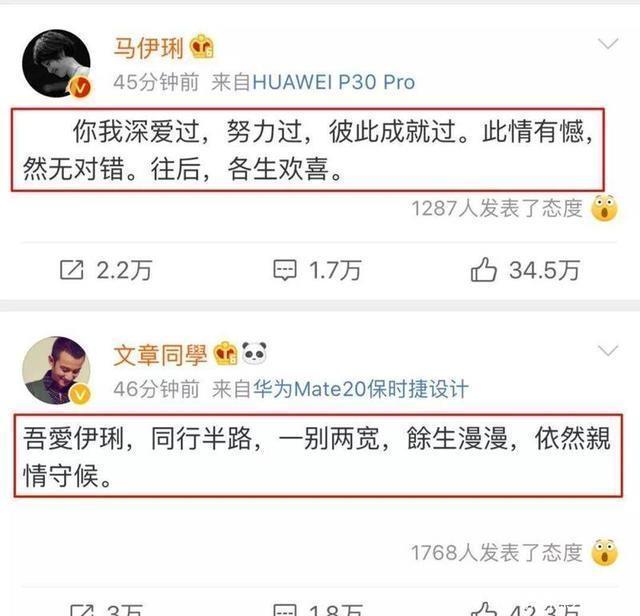Open 马伊琍's profile avatar
Image resolution: width=640 pixels, height=616 pixels.
click(x=56, y=63)
